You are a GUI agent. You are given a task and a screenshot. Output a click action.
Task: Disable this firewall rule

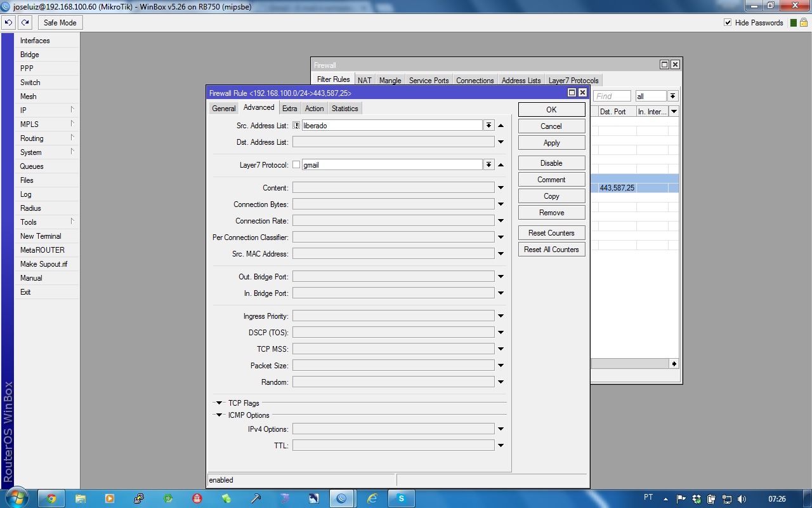pos(551,163)
